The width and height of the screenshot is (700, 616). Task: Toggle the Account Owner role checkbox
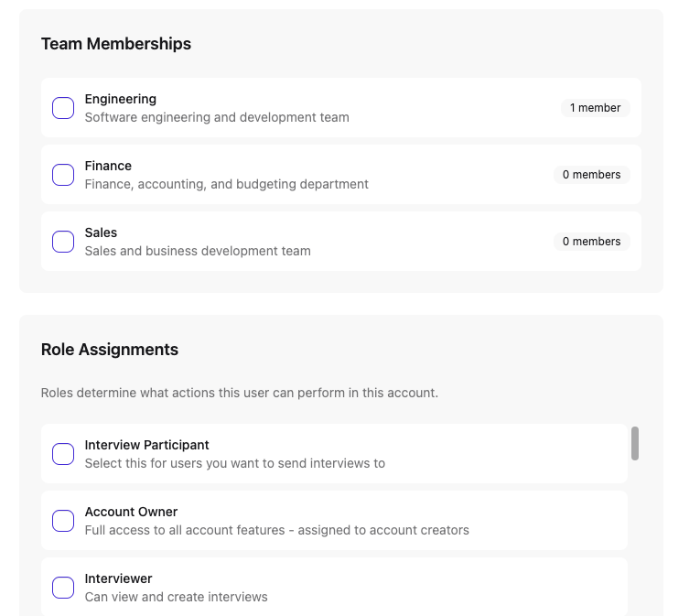point(63,521)
